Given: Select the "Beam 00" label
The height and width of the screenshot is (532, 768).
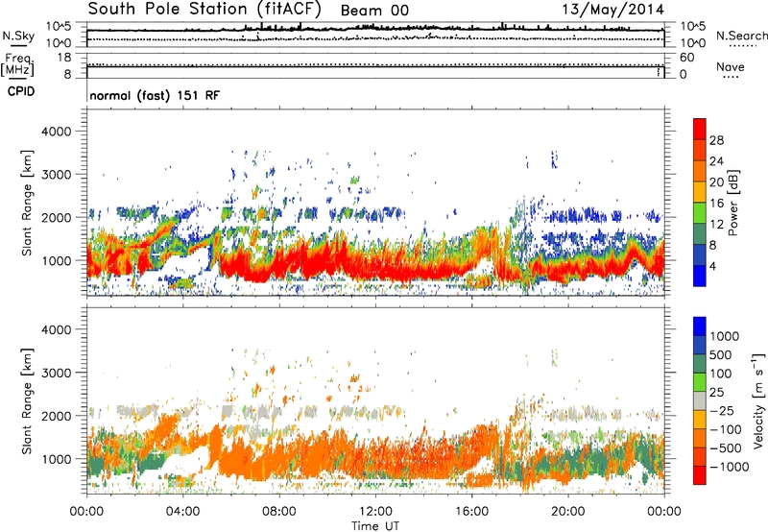Looking at the screenshot, I should coord(374,11).
